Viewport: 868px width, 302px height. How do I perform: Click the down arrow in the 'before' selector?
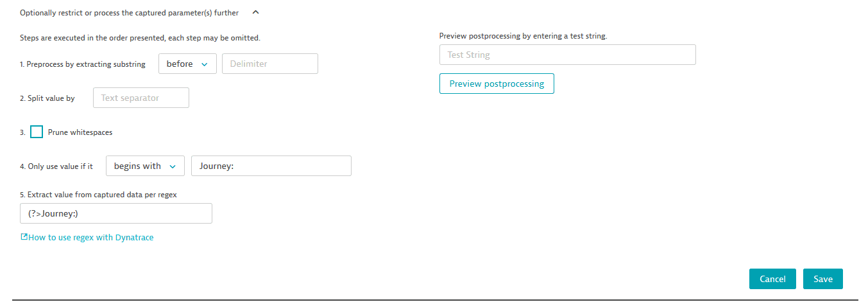[x=205, y=64]
